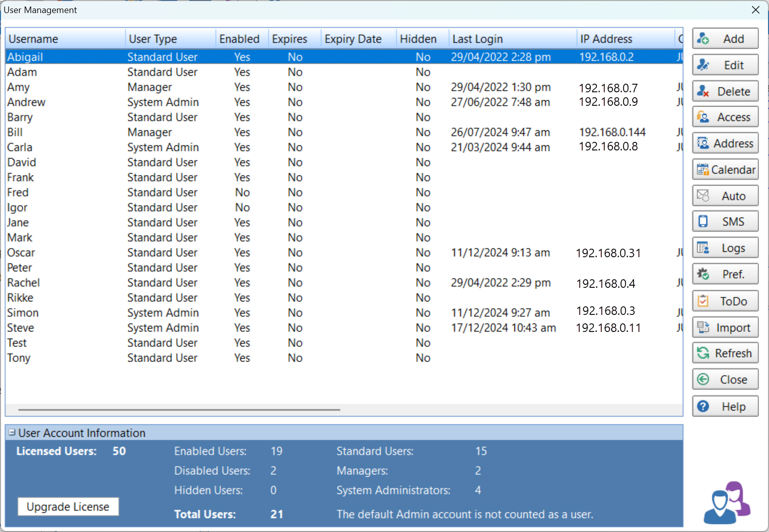769x532 pixels.
Task: Sort by the Enabled column header
Action: (x=242, y=39)
